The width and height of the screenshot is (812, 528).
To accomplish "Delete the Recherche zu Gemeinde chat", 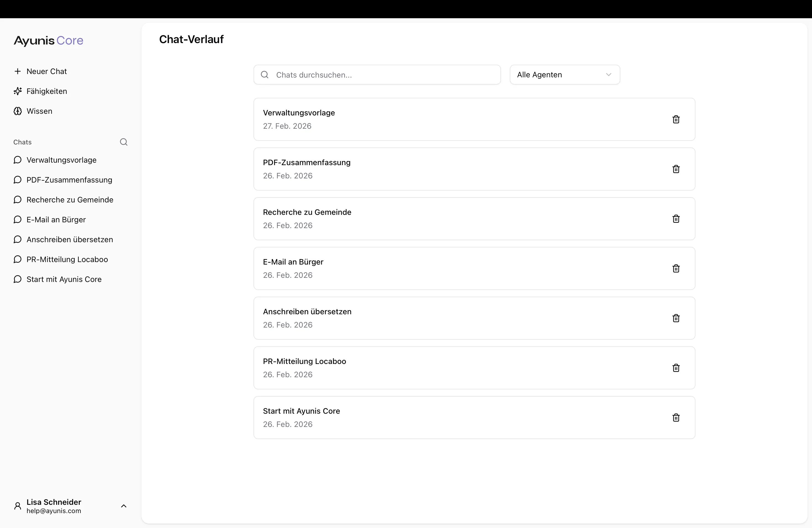I will pyautogui.click(x=676, y=219).
